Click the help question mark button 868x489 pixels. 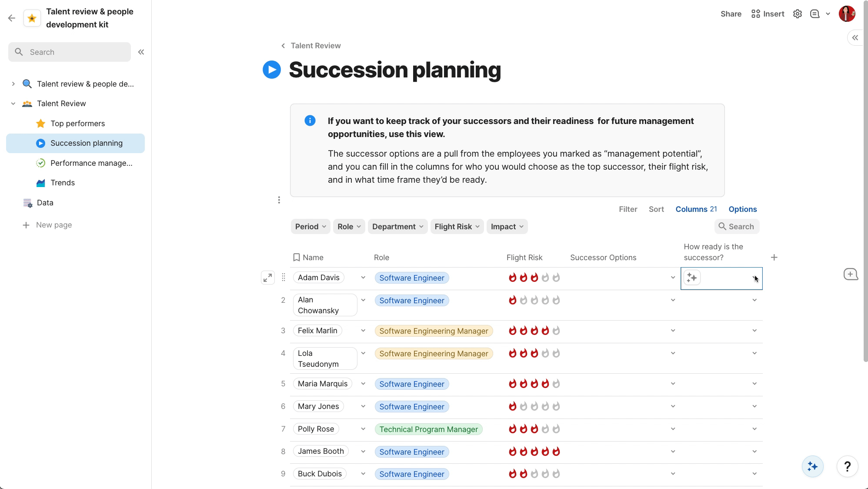(847, 466)
